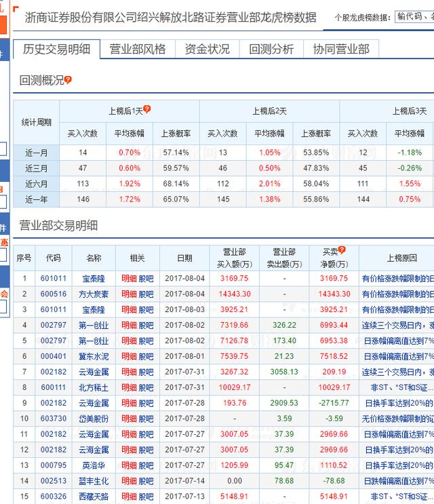This screenshot has width=434, height=504.
Task: Click the 1.92% average gain value
Action: point(130,184)
